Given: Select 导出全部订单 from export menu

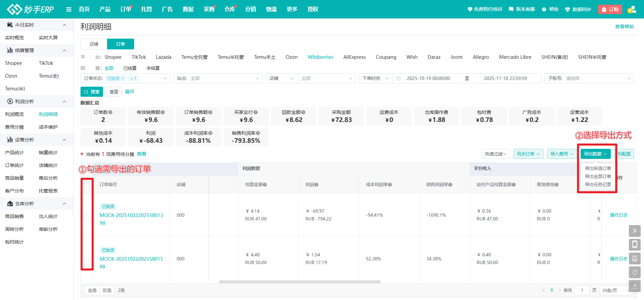Looking at the screenshot, I should pos(598,176).
